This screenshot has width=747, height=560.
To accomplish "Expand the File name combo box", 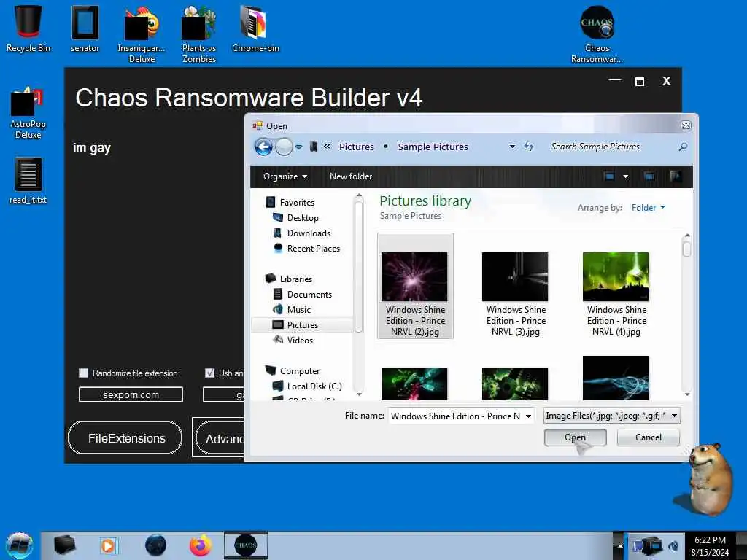I will 528,416.
